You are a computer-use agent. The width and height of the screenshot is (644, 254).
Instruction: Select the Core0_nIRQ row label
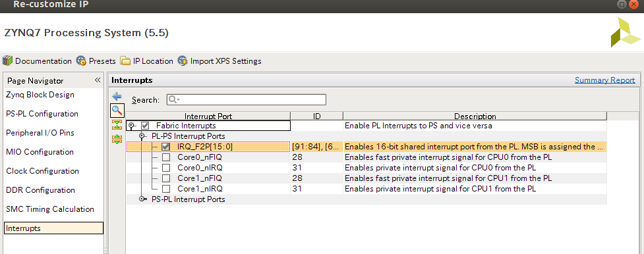(x=200, y=168)
